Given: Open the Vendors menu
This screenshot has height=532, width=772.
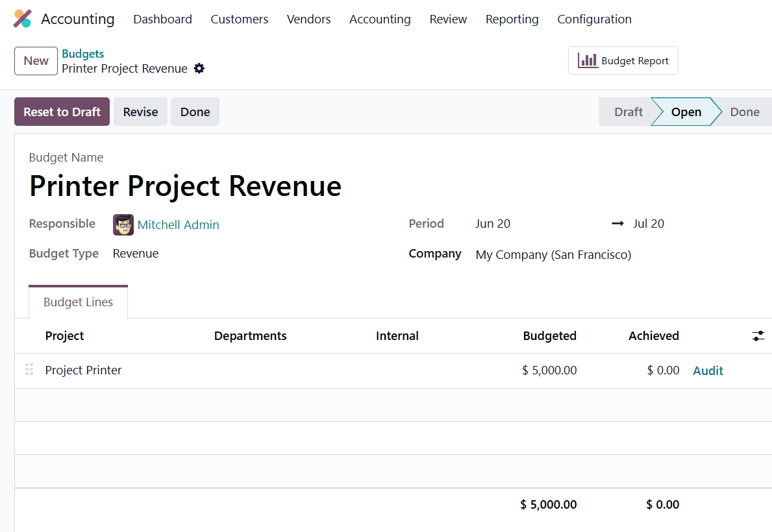Looking at the screenshot, I should (308, 19).
